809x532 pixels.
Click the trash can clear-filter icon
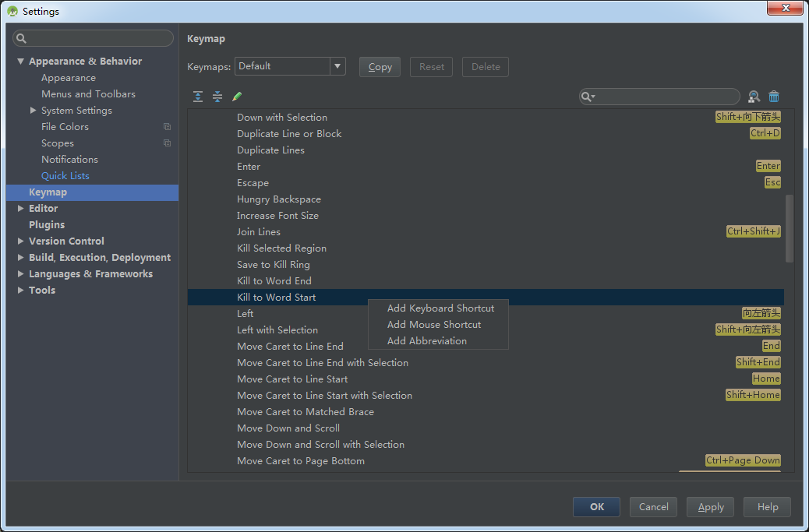pyautogui.click(x=774, y=97)
